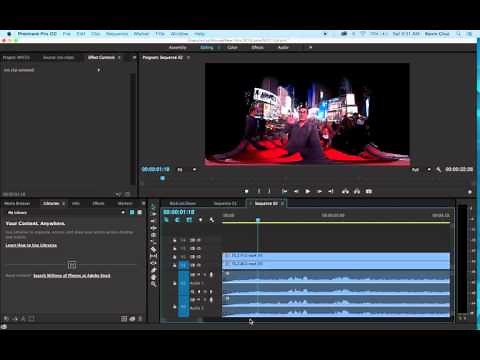The height and width of the screenshot is (360, 480).
Task: Click Add Marker in Program Monitor controls
Action: pos(246,191)
